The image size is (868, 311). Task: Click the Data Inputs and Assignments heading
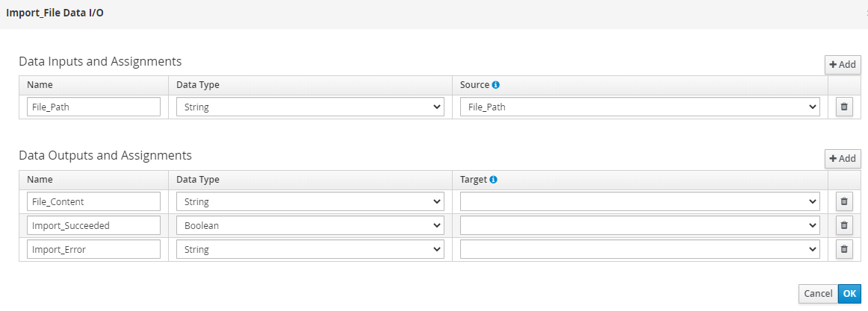[100, 61]
